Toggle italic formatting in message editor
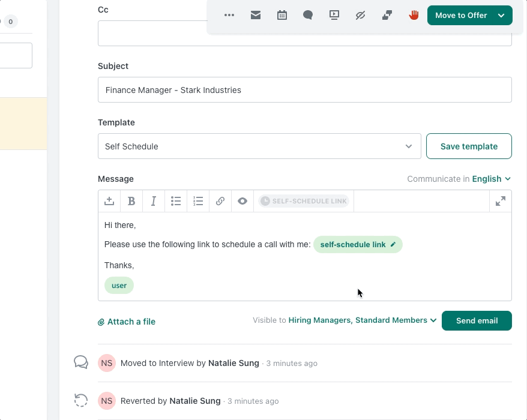Image resolution: width=527 pixels, height=420 pixels. 154,201
